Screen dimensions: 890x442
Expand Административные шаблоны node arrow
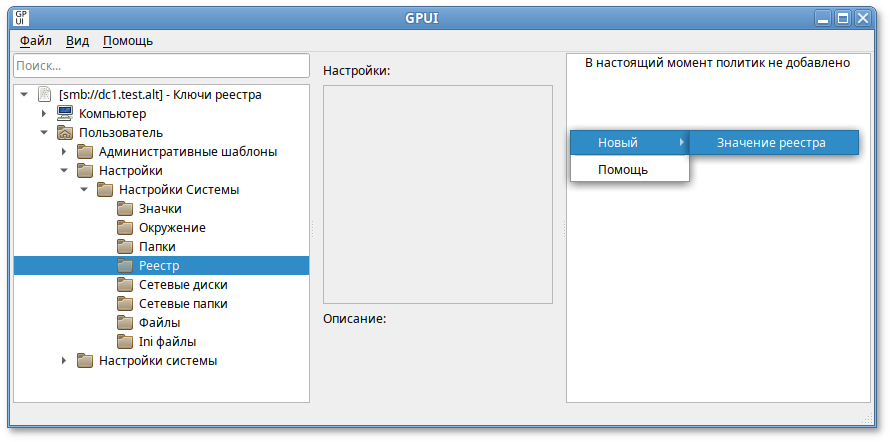click(x=64, y=152)
